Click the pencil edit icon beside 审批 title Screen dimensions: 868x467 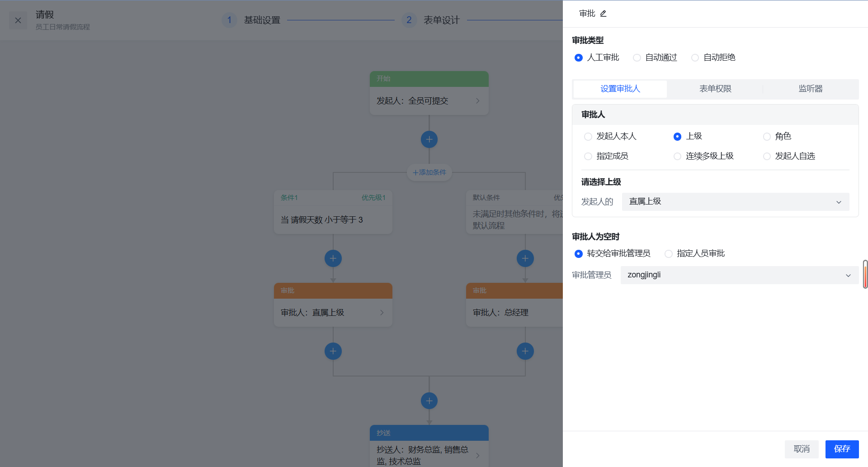point(603,14)
